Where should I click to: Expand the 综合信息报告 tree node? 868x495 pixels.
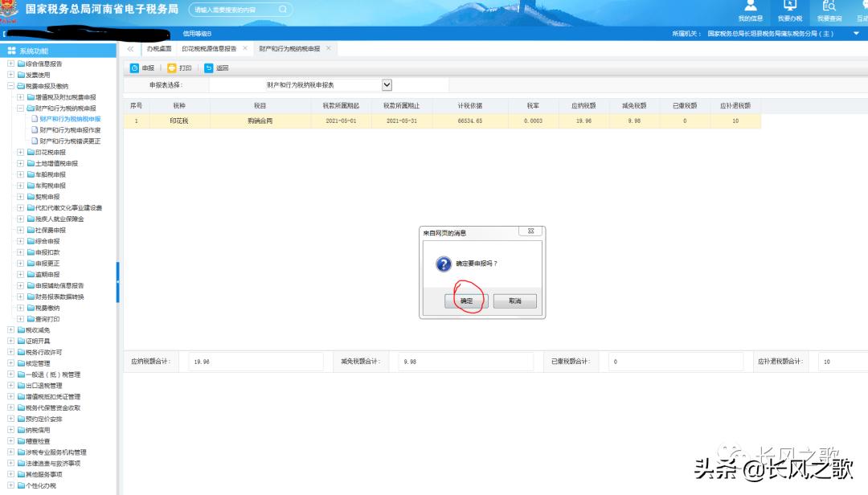click(10, 63)
